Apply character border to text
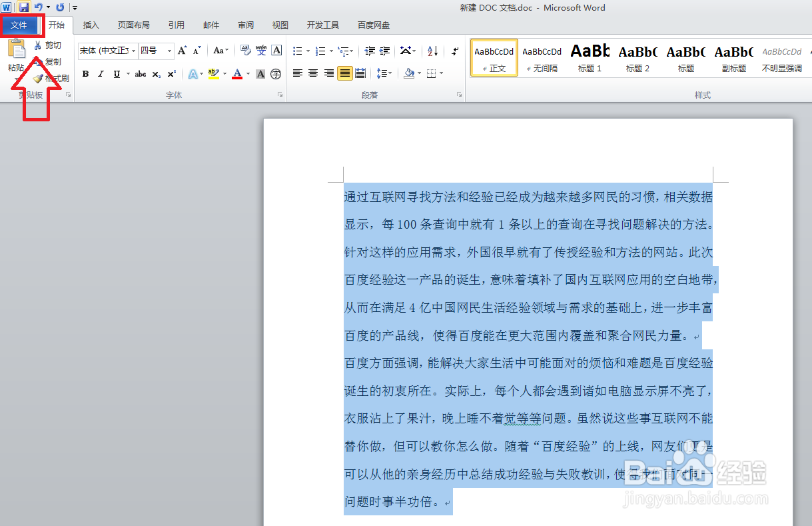The height and width of the screenshot is (526, 812). point(276,51)
